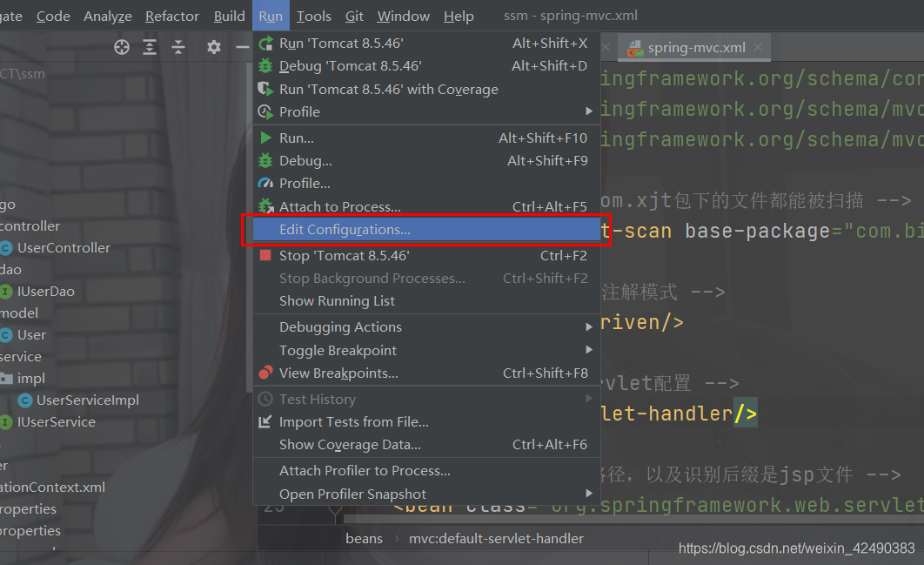Click the User class icon in tree
924x565 pixels.
6,335
